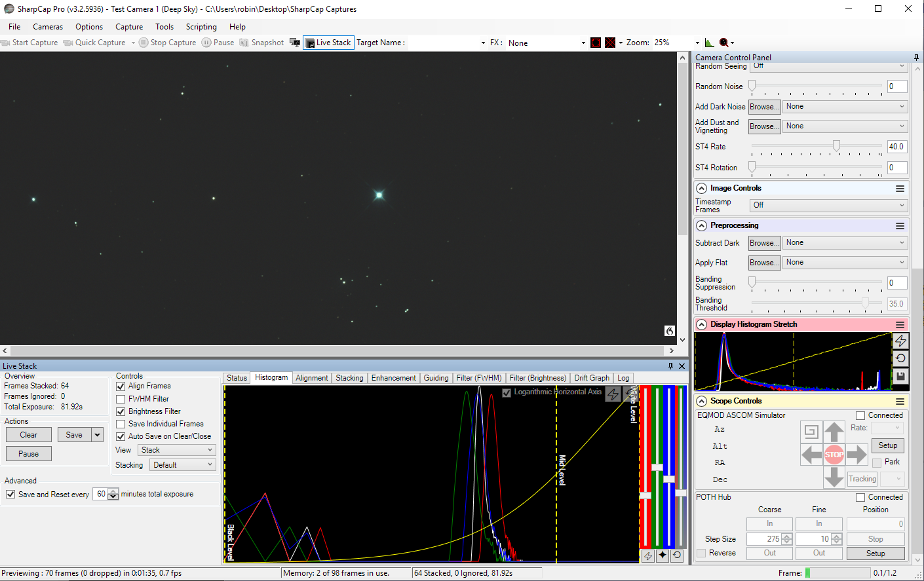
Task: Click the reset icon below colour sliders
Action: pos(677,555)
